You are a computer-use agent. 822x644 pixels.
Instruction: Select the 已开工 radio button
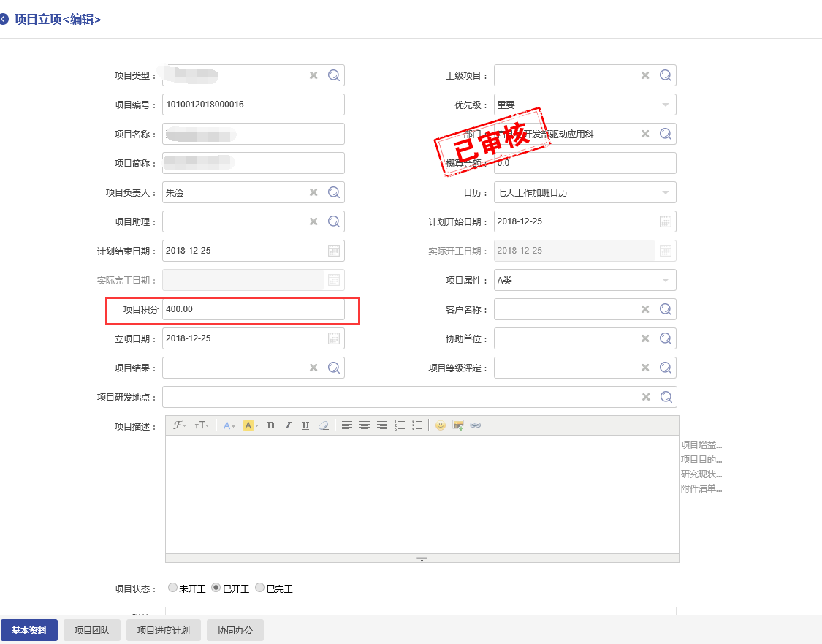coord(216,588)
